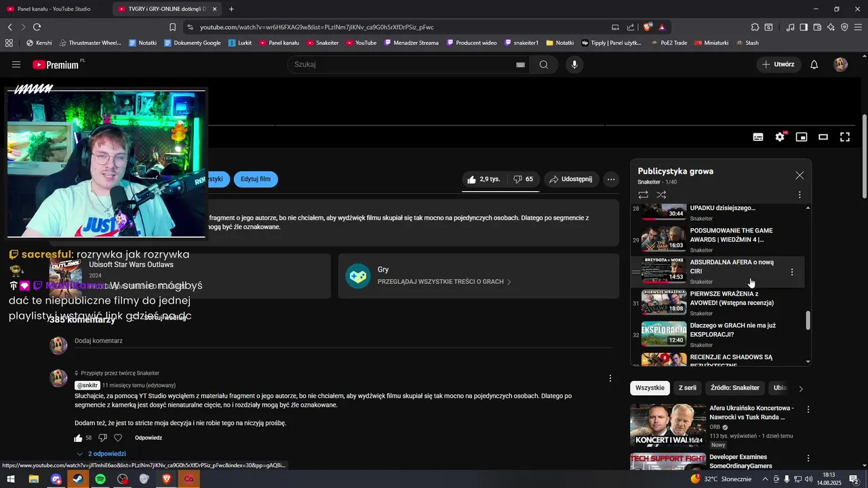Open the account avatar menu

[841, 64]
